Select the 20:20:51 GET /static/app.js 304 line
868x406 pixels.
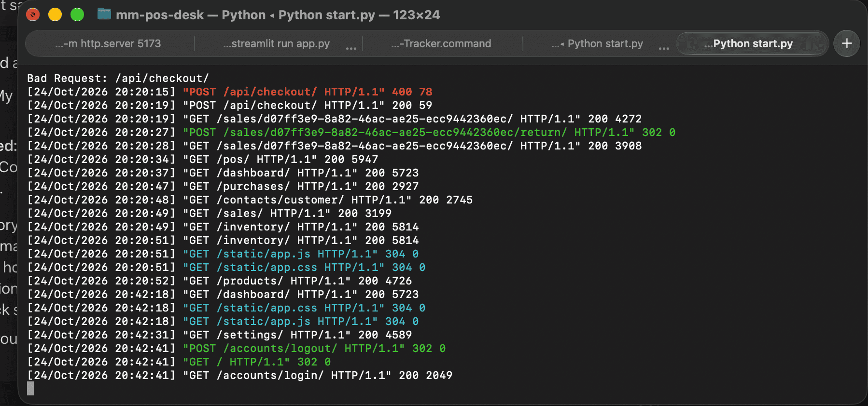223,254
